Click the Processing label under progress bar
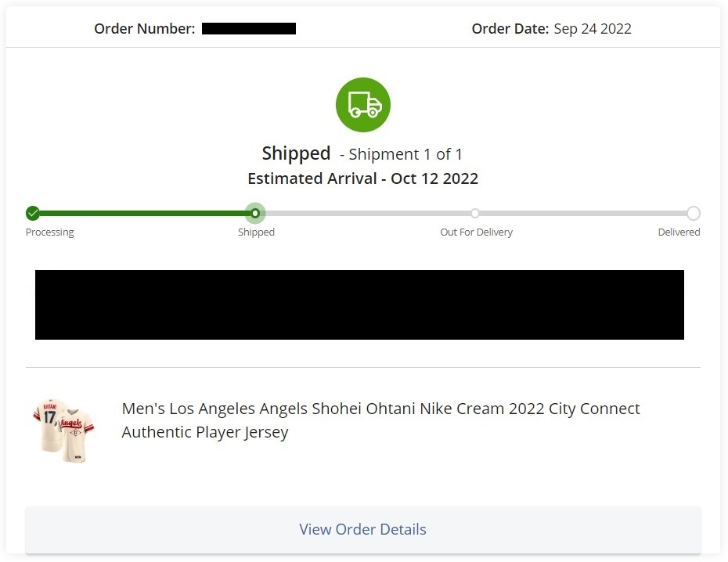 pos(49,232)
